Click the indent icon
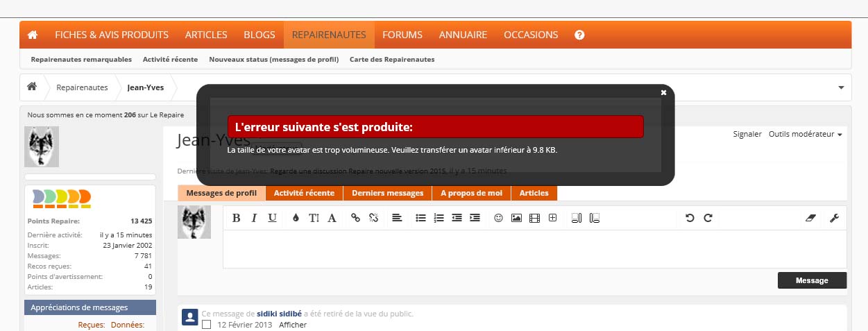Viewport: 868px width, 331px height. click(x=475, y=218)
